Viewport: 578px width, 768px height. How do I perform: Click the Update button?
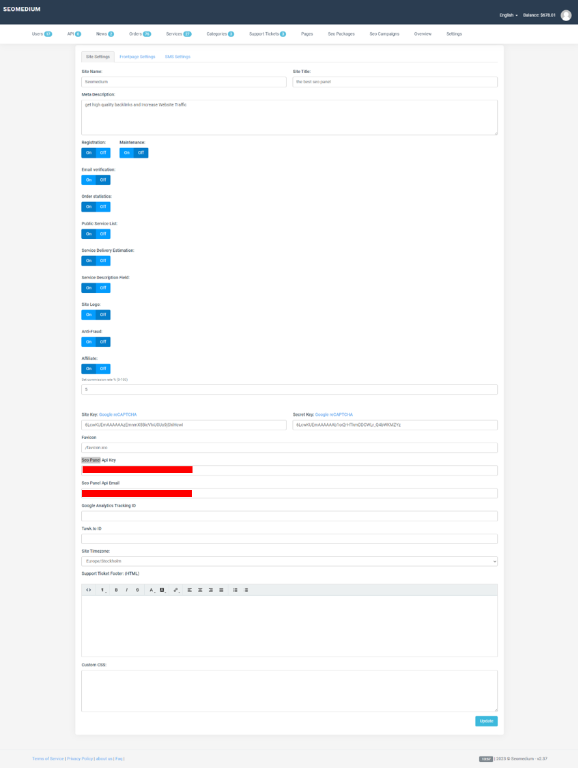tap(486, 721)
